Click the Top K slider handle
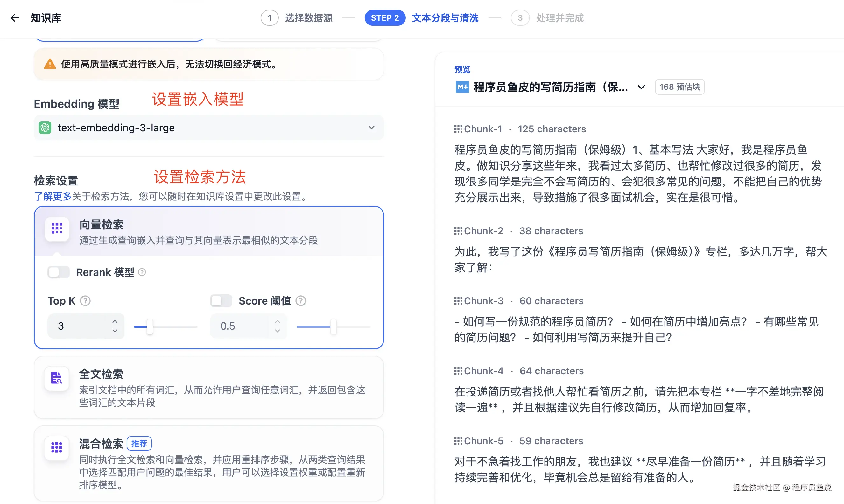The width and height of the screenshot is (844, 504). click(x=150, y=327)
